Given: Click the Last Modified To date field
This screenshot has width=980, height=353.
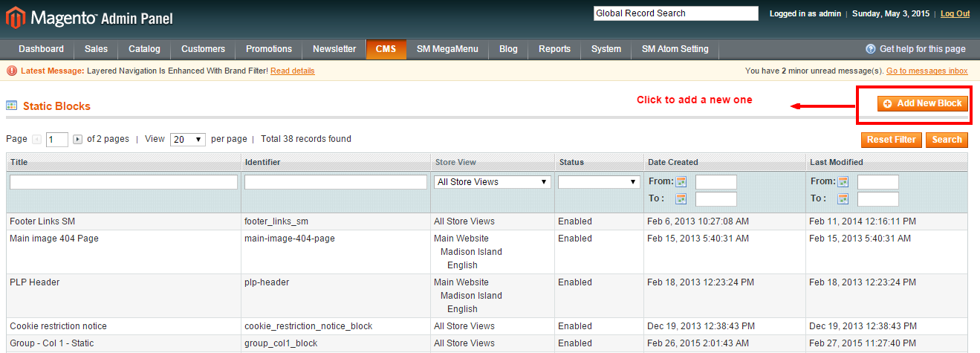Looking at the screenshot, I should (877, 199).
